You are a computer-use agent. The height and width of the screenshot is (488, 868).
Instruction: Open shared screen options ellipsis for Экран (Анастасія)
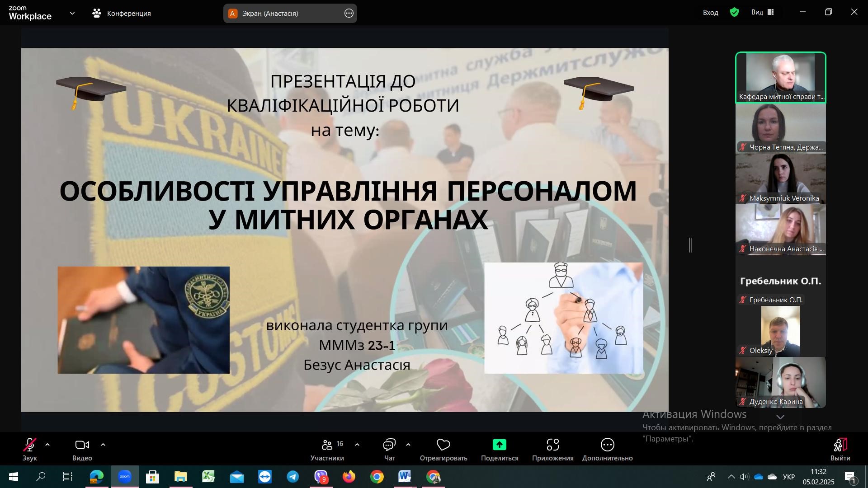pyautogui.click(x=349, y=14)
